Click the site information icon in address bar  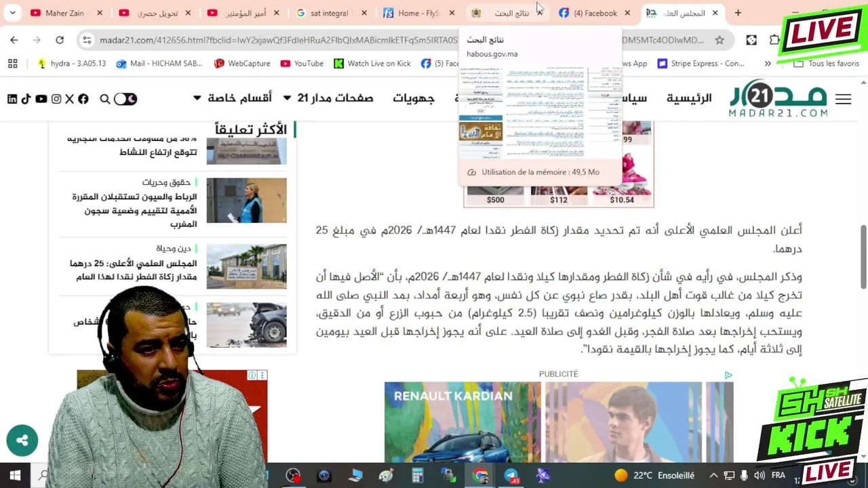coord(87,40)
